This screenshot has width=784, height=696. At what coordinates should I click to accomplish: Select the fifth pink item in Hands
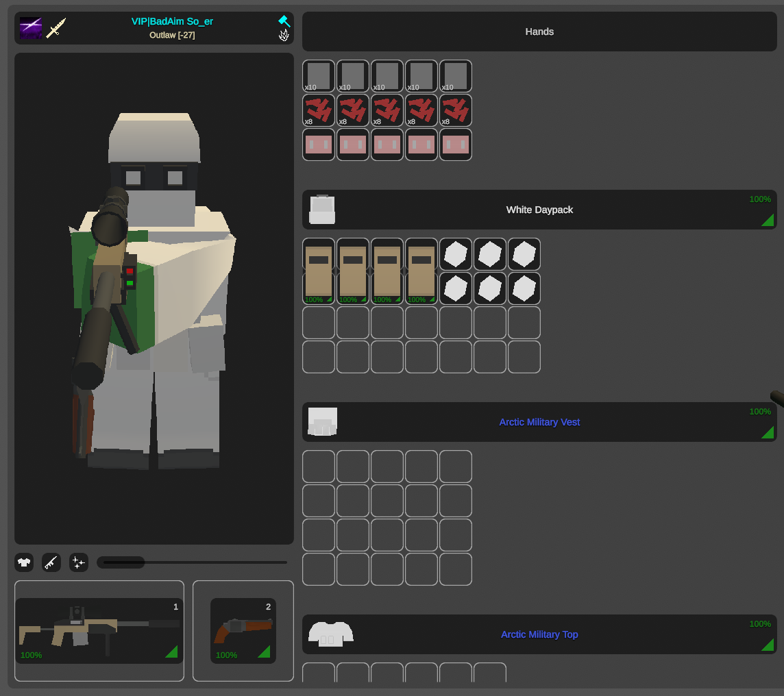tap(456, 145)
